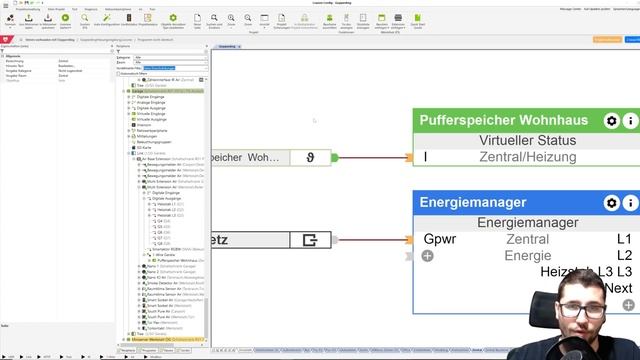
Task: Start the green Liveview icon
Action: click(x=65, y=18)
